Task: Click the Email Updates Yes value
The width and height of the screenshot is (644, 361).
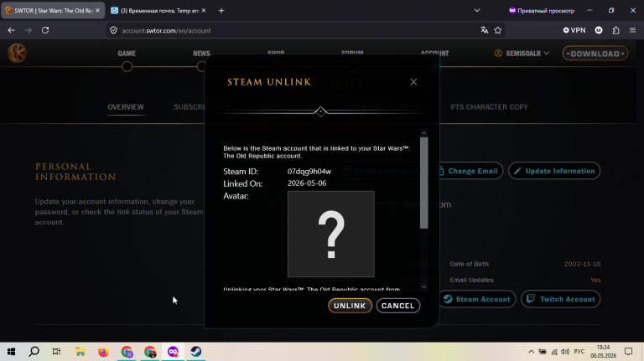Action: point(595,281)
